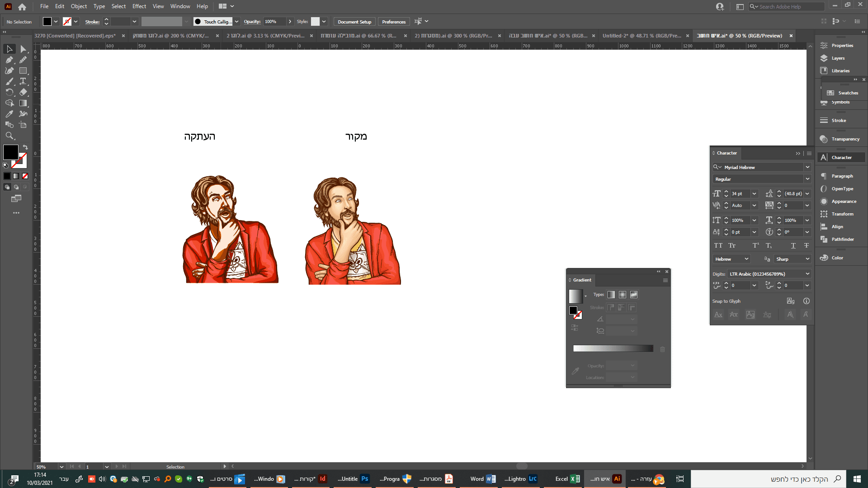Click the Document Setup button
This screenshot has height=488, width=868.
[x=354, y=22]
